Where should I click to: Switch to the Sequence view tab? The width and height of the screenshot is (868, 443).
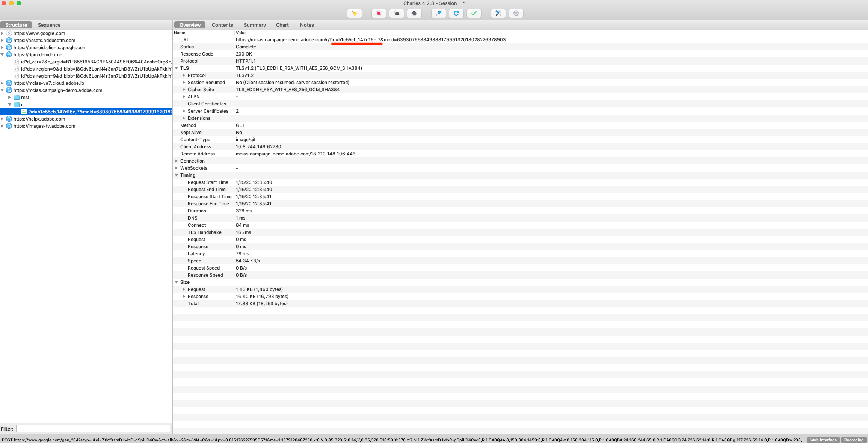pyautogui.click(x=49, y=25)
